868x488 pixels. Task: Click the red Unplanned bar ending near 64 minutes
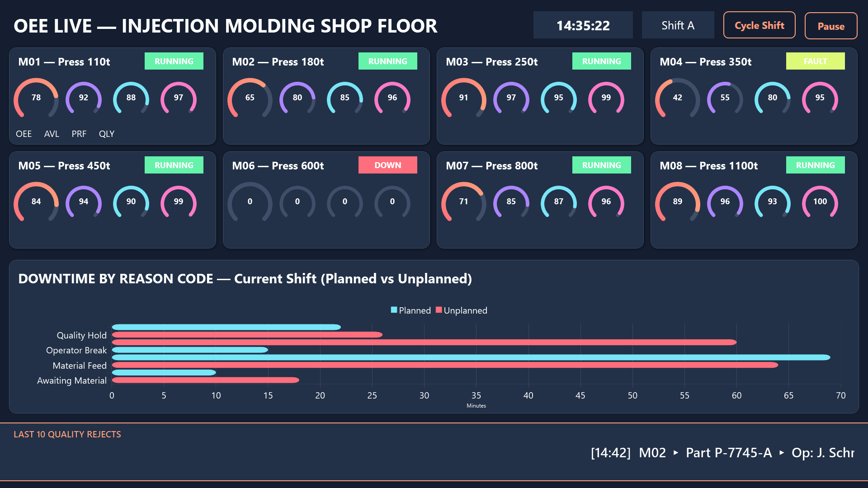point(445,365)
